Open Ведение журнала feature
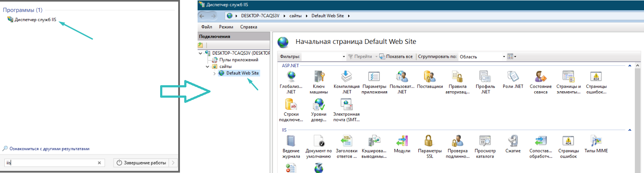 tap(291, 147)
